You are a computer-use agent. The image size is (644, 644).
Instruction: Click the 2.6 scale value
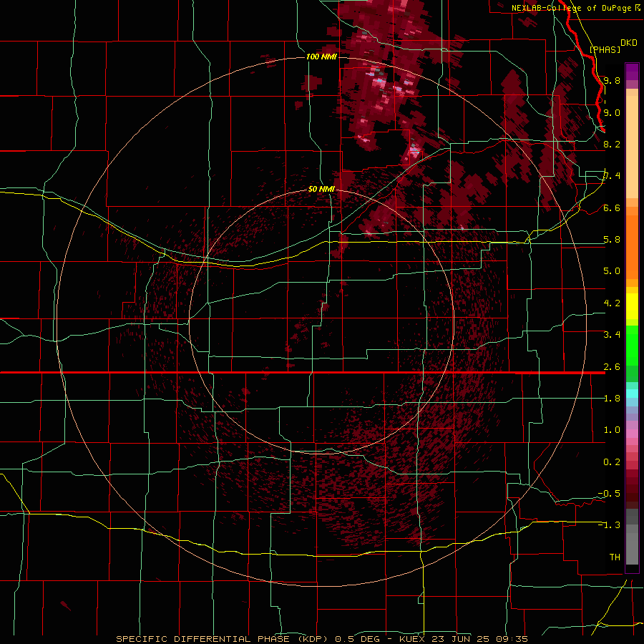point(612,367)
